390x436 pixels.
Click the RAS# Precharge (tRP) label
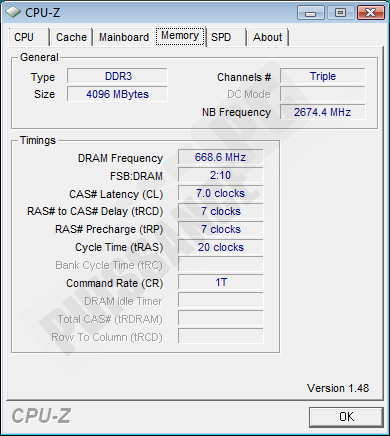pyautogui.click(x=109, y=230)
